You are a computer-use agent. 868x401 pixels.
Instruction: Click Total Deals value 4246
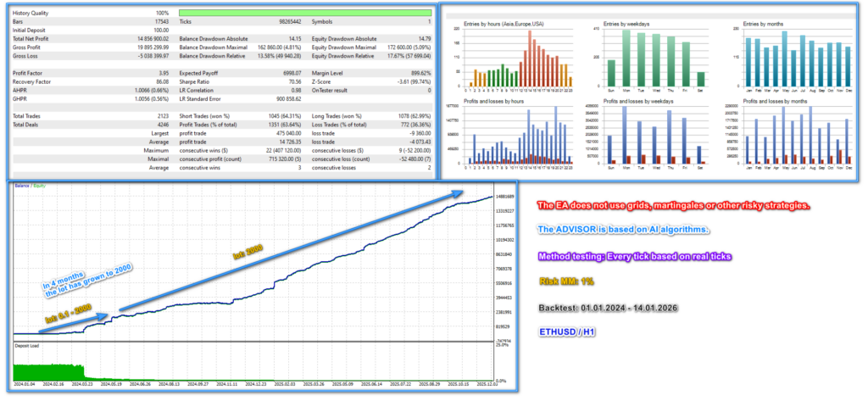(164, 125)
